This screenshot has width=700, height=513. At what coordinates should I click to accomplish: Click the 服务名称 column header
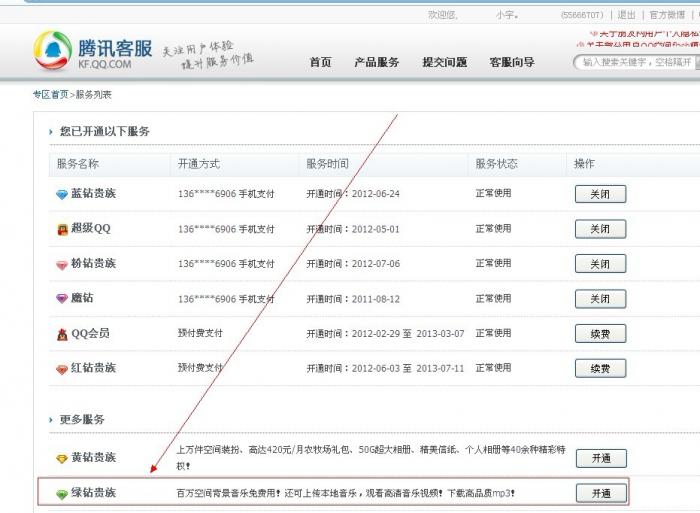78,164
